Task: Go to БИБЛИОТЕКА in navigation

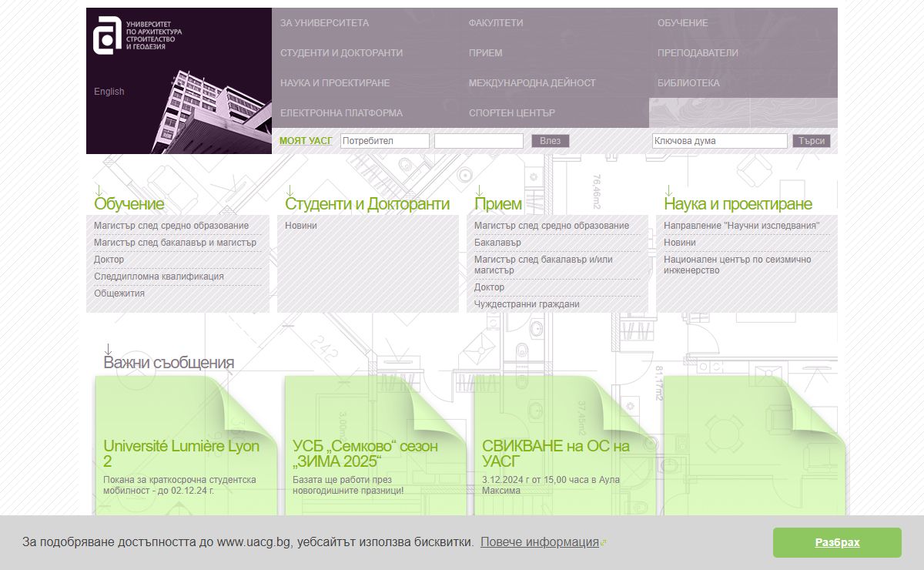Action: [688, 83]
